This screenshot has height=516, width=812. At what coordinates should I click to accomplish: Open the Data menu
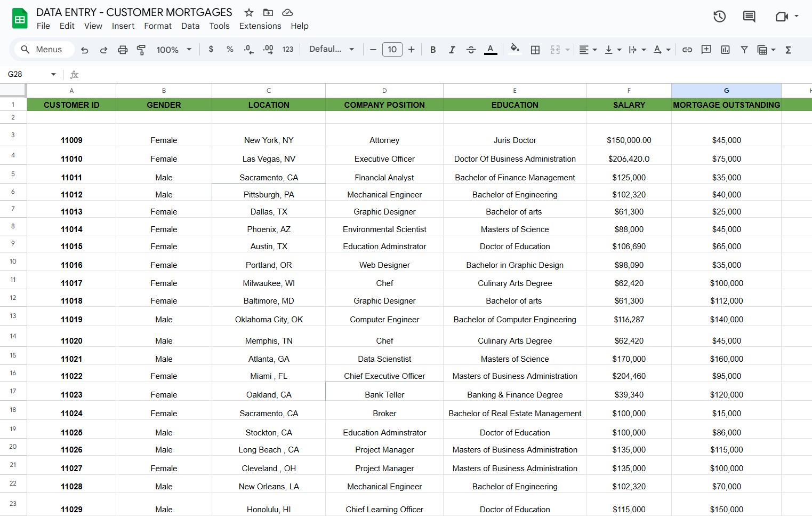(190, 26)
